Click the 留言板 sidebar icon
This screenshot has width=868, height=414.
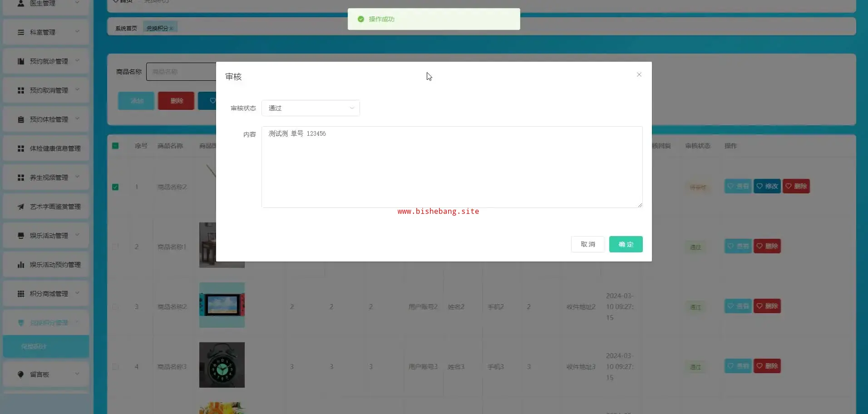coord(20,375)
